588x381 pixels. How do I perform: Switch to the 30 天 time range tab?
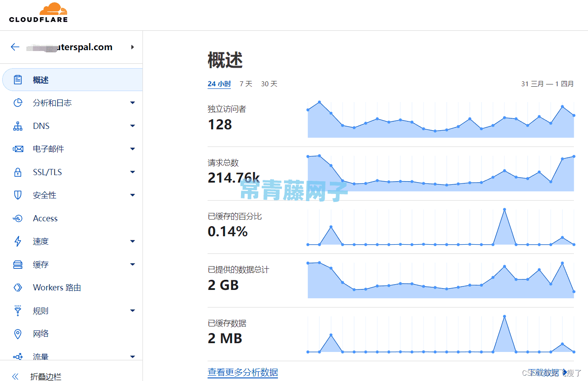coord(269,84)
